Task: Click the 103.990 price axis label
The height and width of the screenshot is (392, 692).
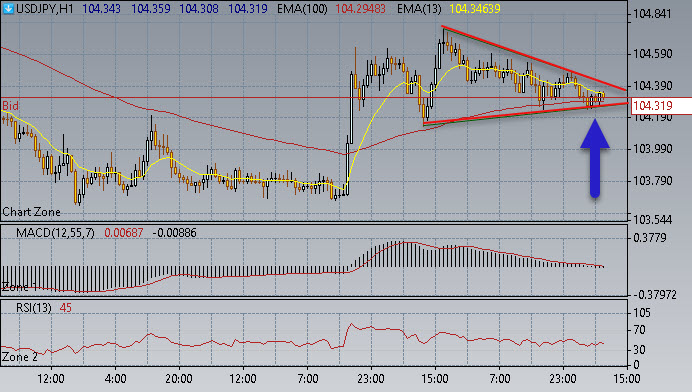Action: [x=652, y=149]
